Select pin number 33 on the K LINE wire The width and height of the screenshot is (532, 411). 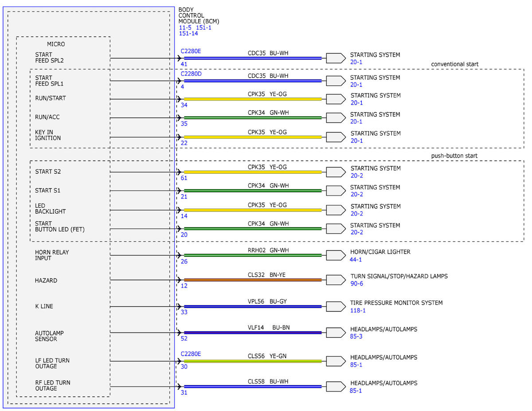point(184,312)
